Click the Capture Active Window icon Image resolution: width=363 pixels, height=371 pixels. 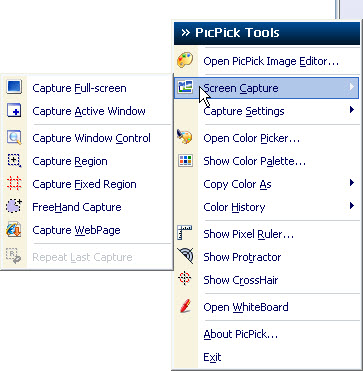click(14, 111)
